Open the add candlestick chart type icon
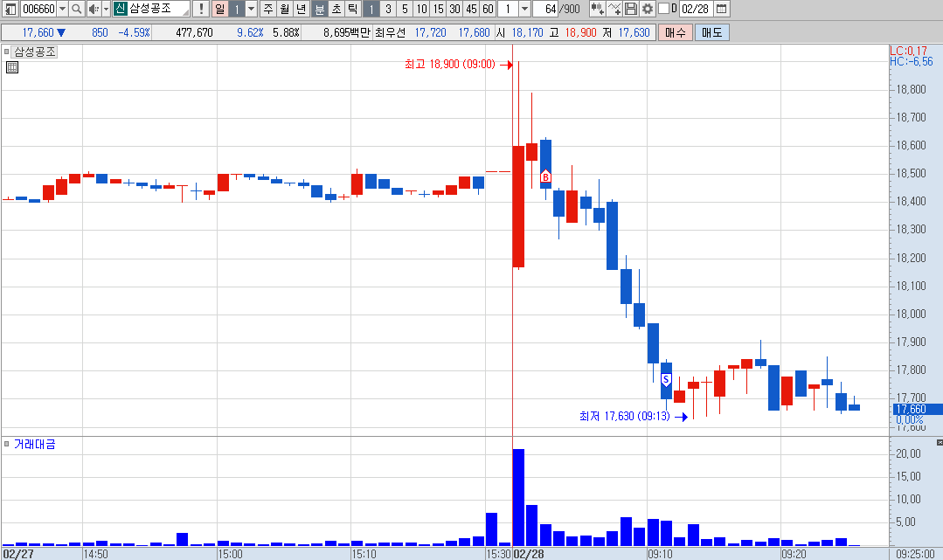 tap(597, 9)
